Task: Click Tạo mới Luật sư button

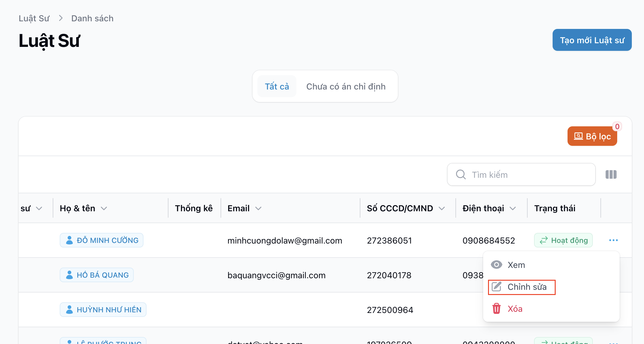Action: coord(592,40)
